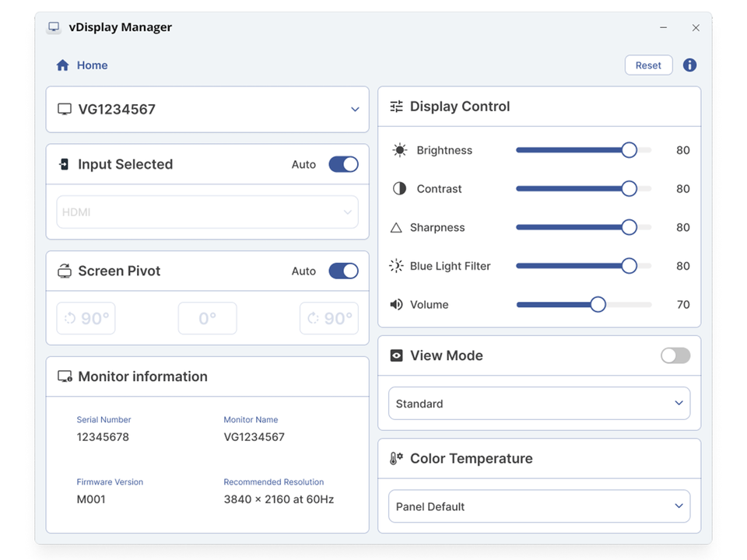The height and width of the screenshot is (560, 747).
Task: Click the info icon near Reset
Action: click(x=689, y=65)
